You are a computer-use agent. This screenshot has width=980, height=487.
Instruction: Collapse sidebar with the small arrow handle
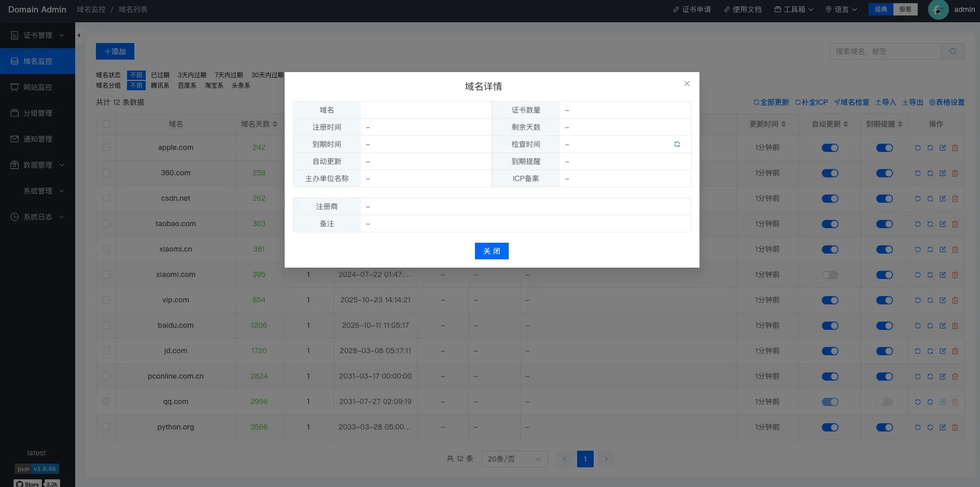click(79, 35)
